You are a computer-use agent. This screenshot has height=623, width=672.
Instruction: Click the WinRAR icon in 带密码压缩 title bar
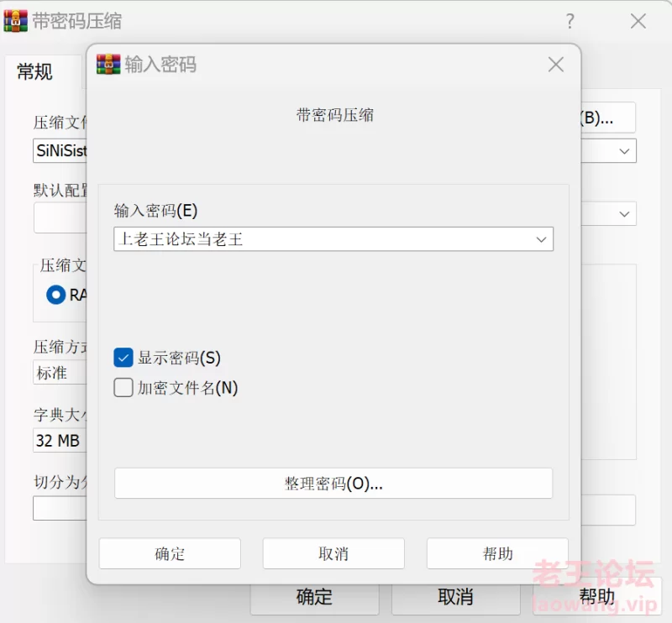(15, 21)
